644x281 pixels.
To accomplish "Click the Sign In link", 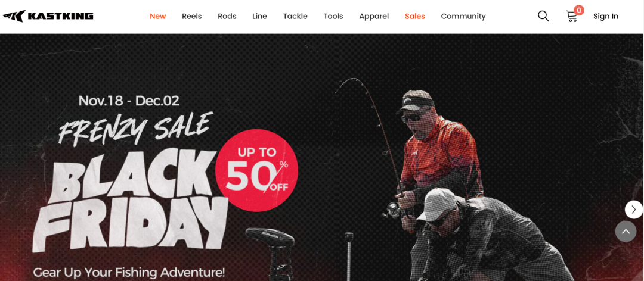I will [x=605, y=17].
